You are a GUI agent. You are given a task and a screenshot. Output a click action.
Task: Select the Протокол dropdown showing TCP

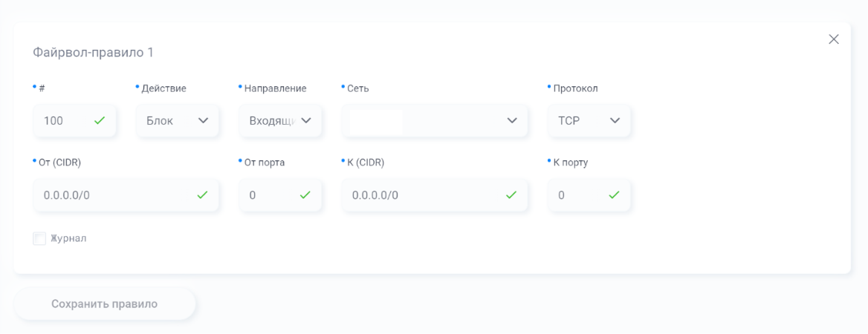click(x=589, y=120)
